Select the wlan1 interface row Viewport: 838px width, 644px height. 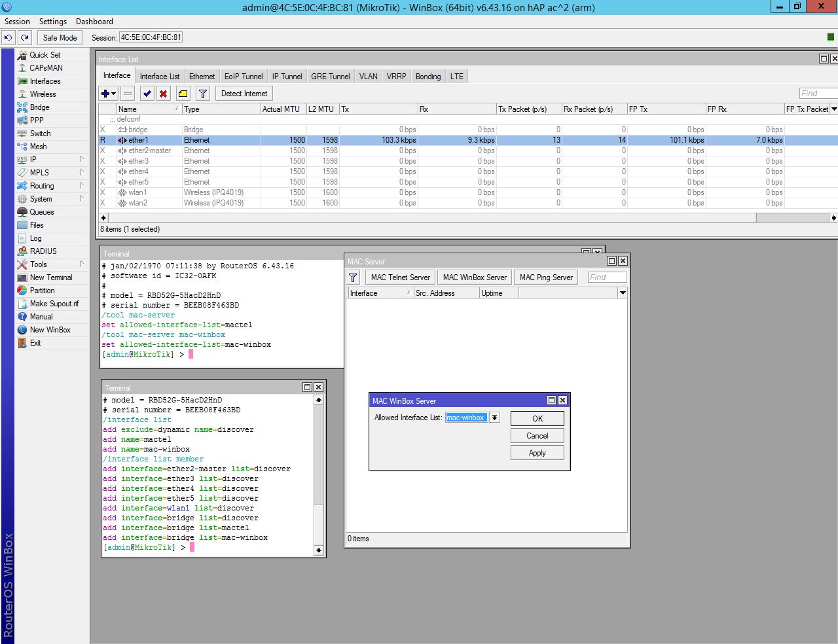pyautogui.click(x=468, y=192)
